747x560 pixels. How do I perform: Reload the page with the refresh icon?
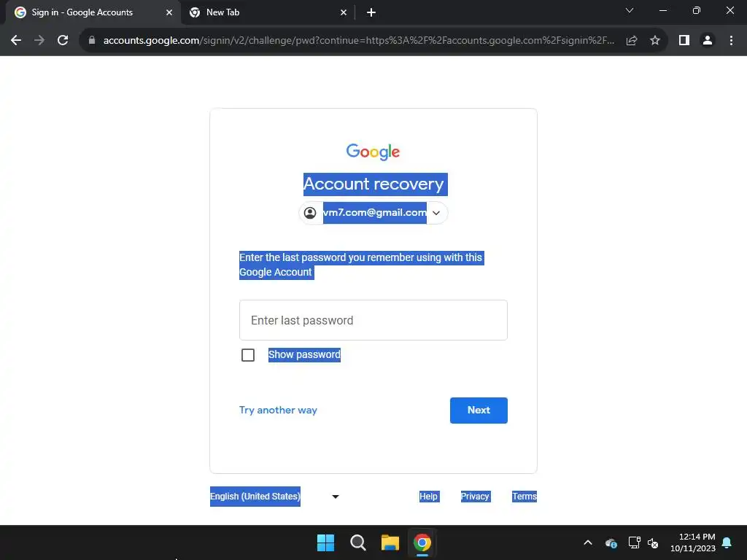coord(63,41)
